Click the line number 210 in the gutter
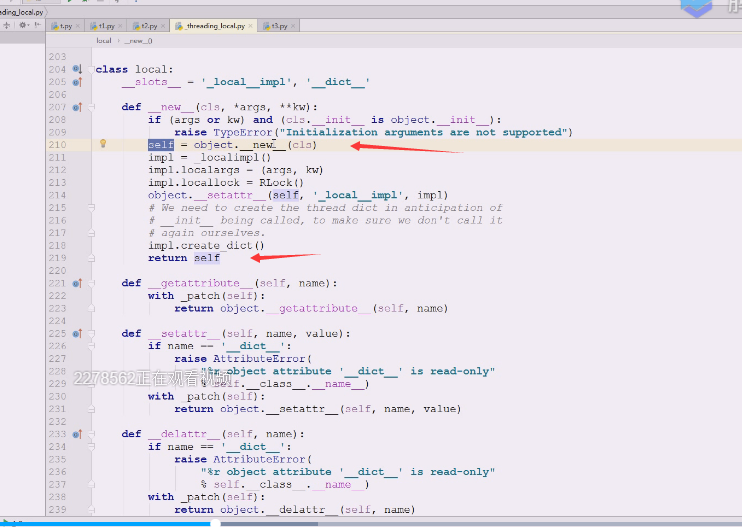The image size is (742, 527). tap(57, 145)
